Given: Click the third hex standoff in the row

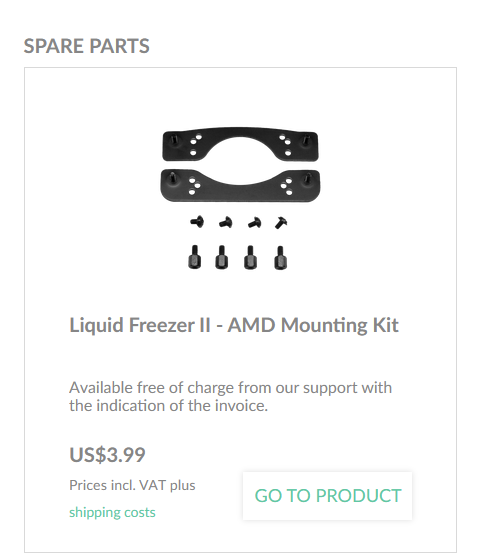Looking at the screenshot, I should coord(250,257).
